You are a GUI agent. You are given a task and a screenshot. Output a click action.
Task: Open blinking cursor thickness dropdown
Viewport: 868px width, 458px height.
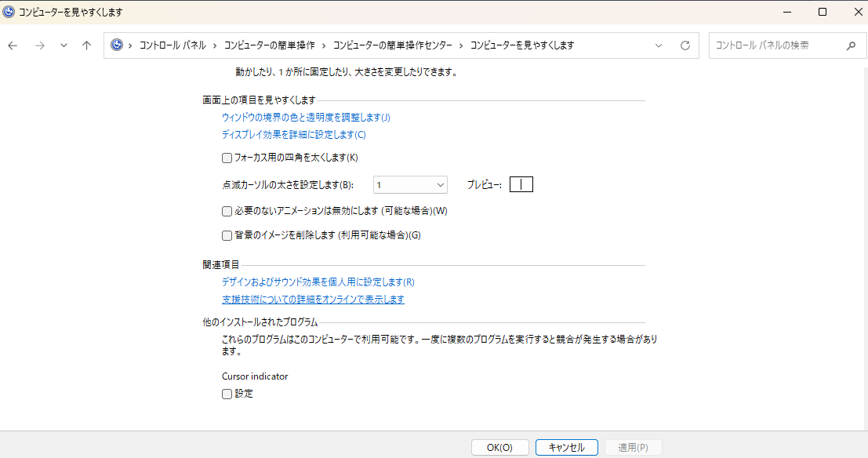410,185
